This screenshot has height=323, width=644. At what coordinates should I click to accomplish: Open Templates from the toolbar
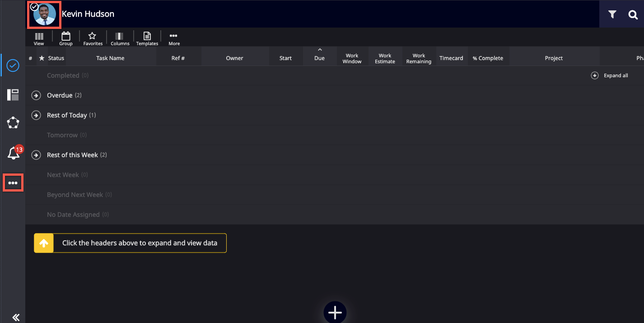coord(147,38)
